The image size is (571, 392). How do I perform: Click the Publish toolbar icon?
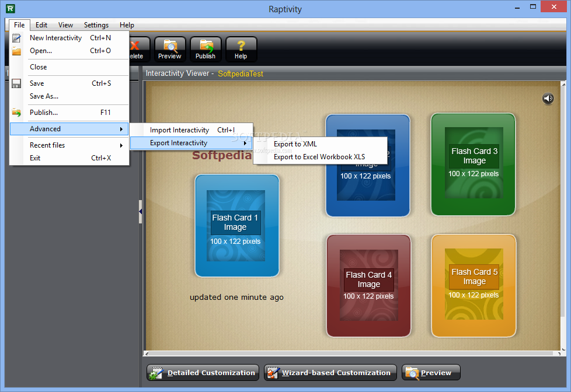coord(206,50)
